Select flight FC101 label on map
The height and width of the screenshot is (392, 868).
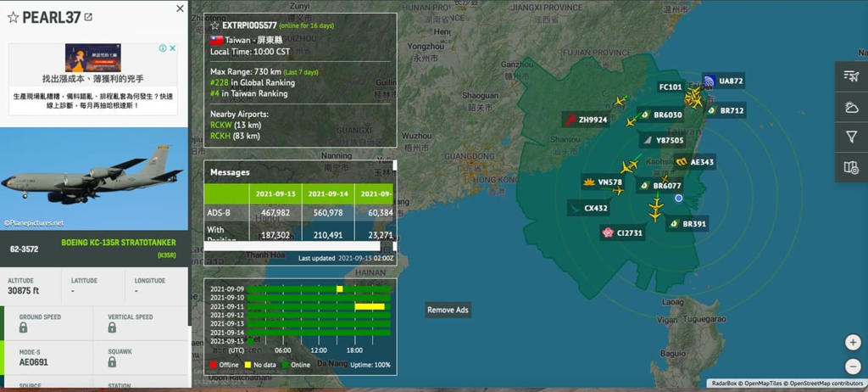pyautogui.click(x=671, y=87)
